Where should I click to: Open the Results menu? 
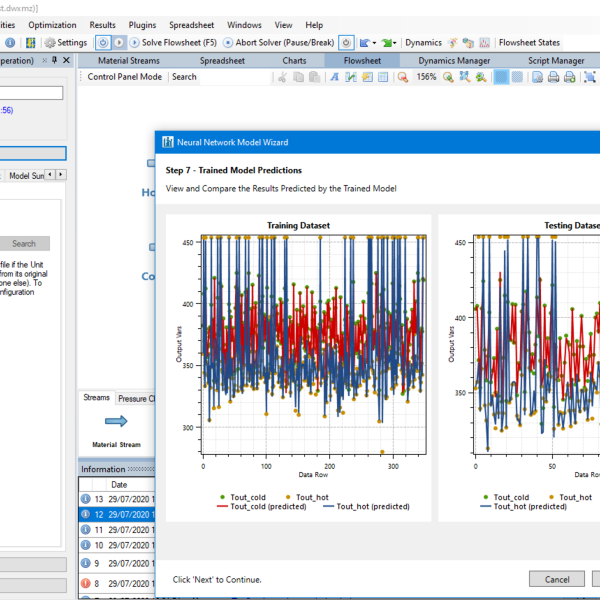point(102,25)
